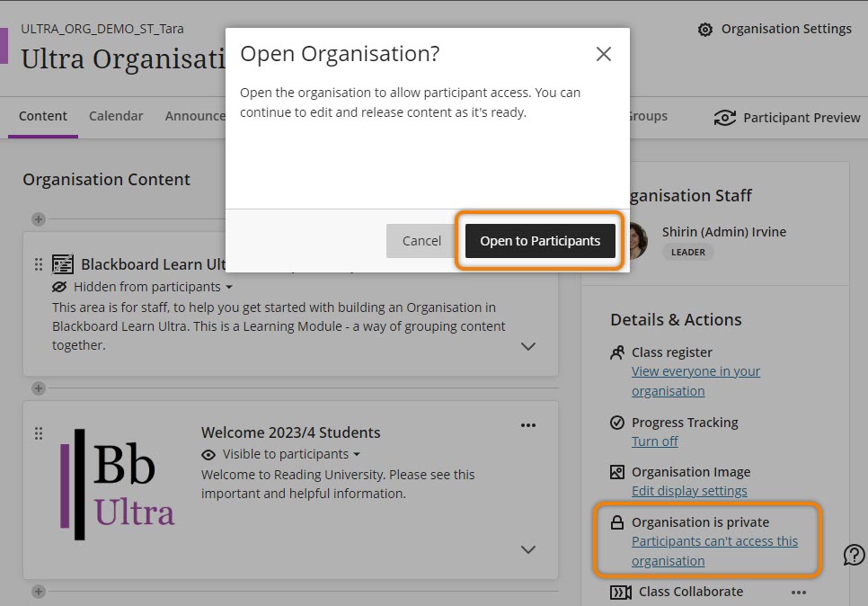The width and height of the screenshot is (868, 606).
Task: Change Visible to participants visibility setting
Action: coord(280,454)
